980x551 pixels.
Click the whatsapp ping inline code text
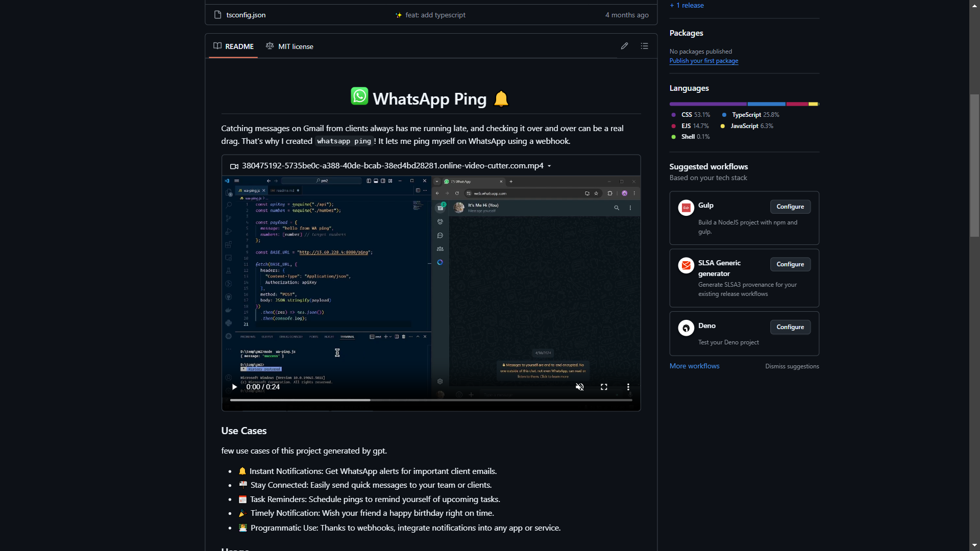[x=344, y=141]
